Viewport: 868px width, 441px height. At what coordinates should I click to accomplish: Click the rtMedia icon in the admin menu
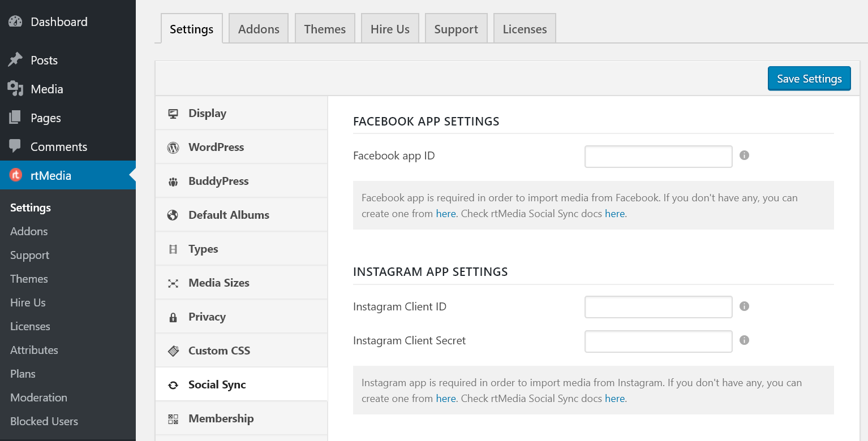pyautogui.click(x=15, y=175)
